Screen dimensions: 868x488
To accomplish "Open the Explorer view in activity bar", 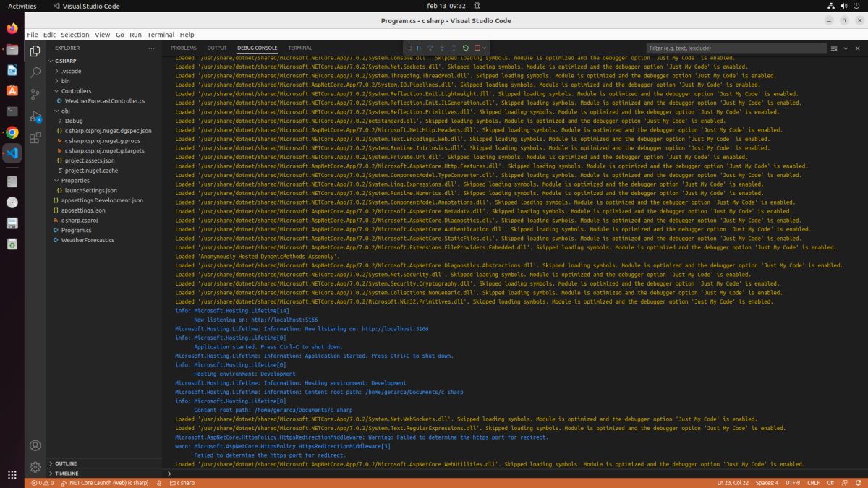I will pos(35,51).
